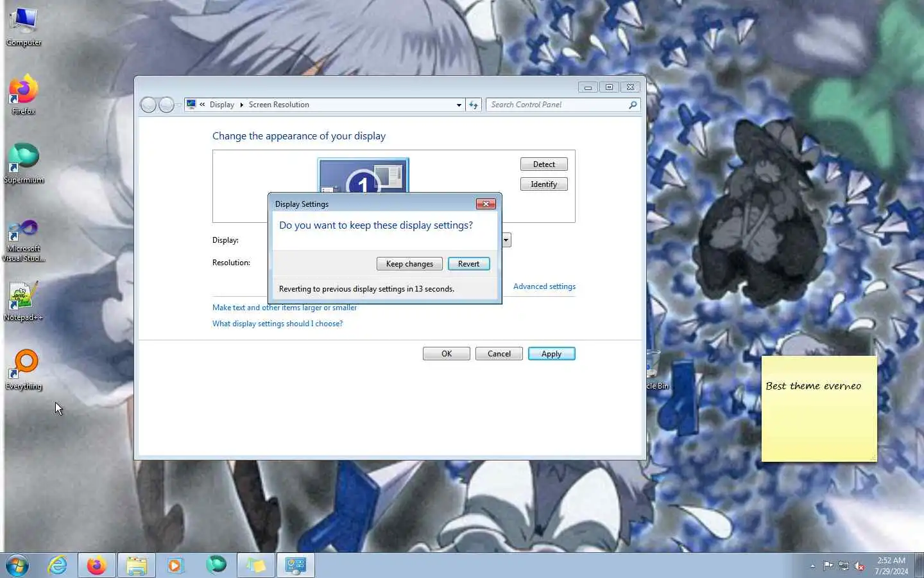Select the Notepad++ desktop shortcut
Viewport: 924px width, 578px height.
[24, 301]
